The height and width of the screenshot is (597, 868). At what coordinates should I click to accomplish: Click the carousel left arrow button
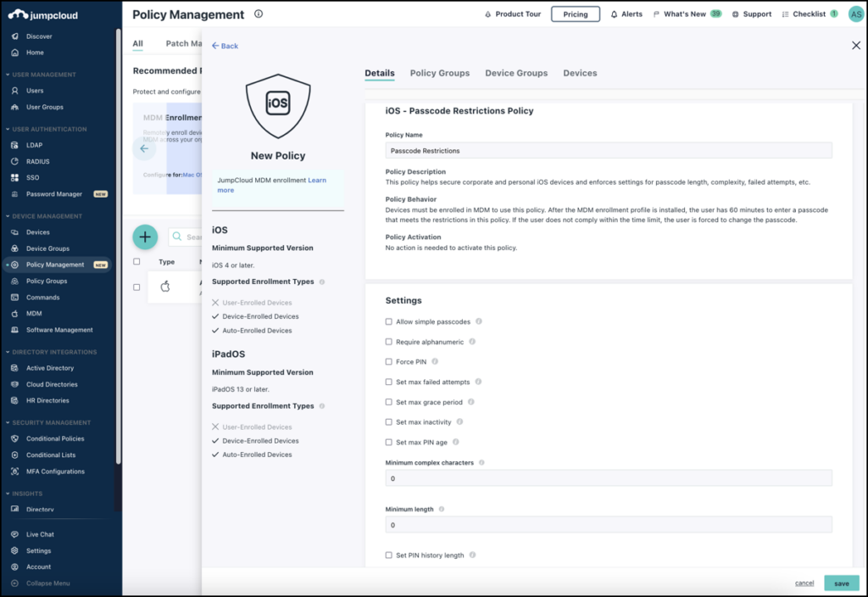pyautogui.click(x=144, y=148)
